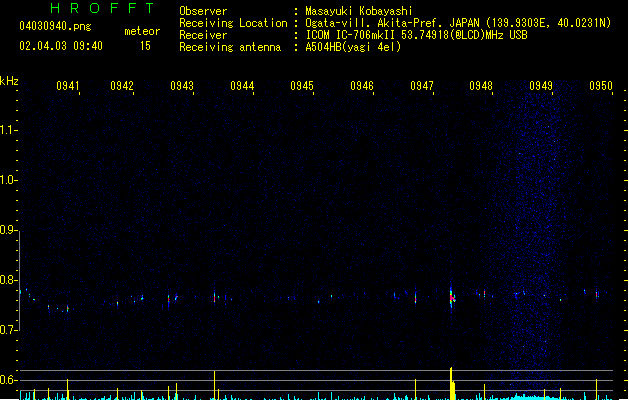This screenshot has width=629, height=400.
Task: Click the 0.8 kHz axis label
Action: [x=7, y=280]
